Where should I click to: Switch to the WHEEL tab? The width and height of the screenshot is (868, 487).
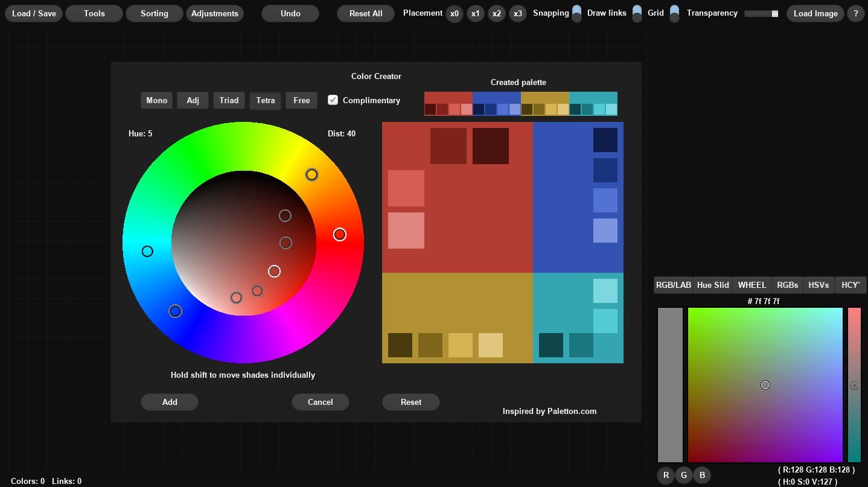click(752, 285)
